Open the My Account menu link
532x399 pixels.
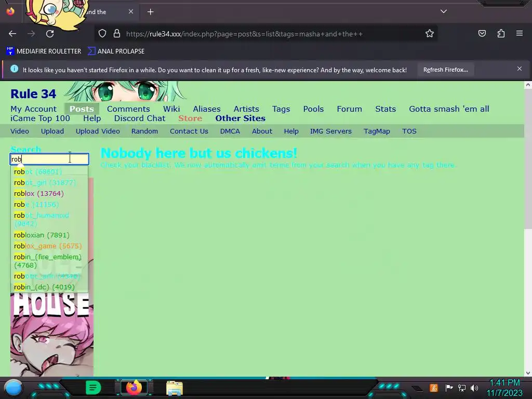tap(34, 109)
